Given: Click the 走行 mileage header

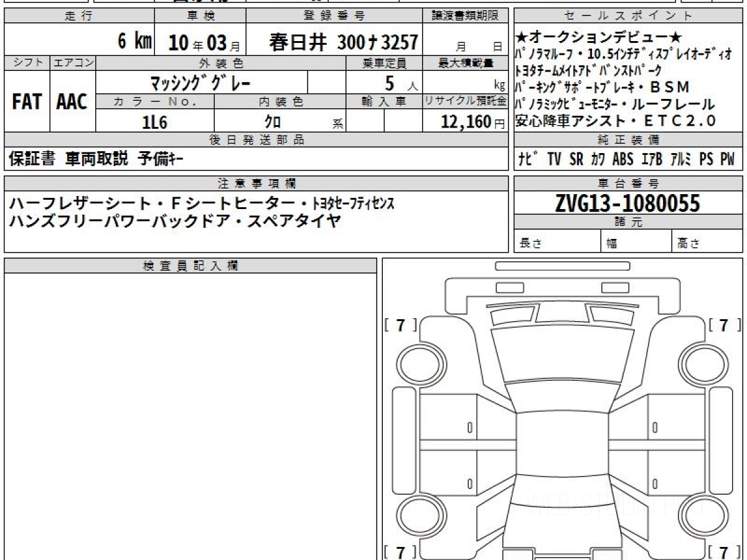Looking at the screenshot, I should pos(78,16).
